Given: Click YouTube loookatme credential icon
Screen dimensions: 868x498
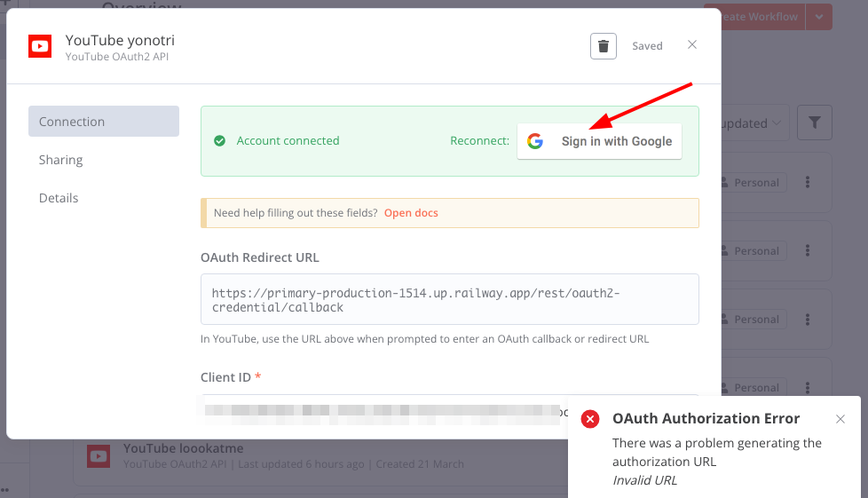Looking at the screenshot, I should (99, 456).
